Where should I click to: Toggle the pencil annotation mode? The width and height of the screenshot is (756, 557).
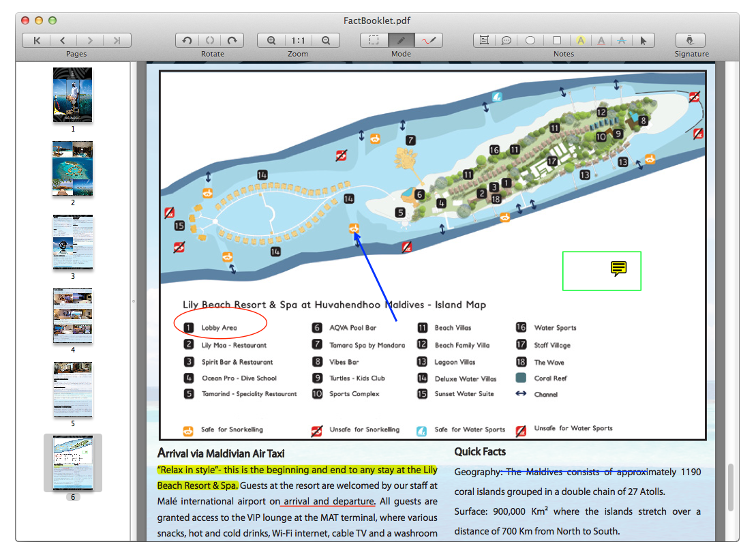point(401,40)
